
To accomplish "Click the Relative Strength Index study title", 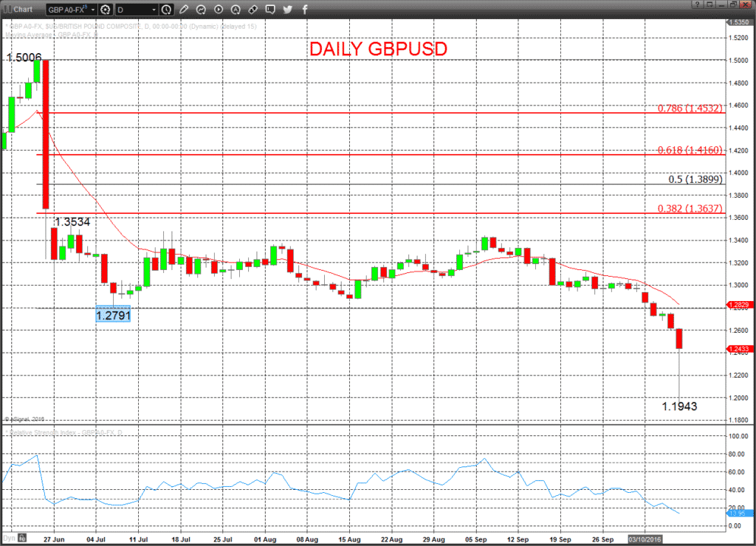I will coord(66,432).
